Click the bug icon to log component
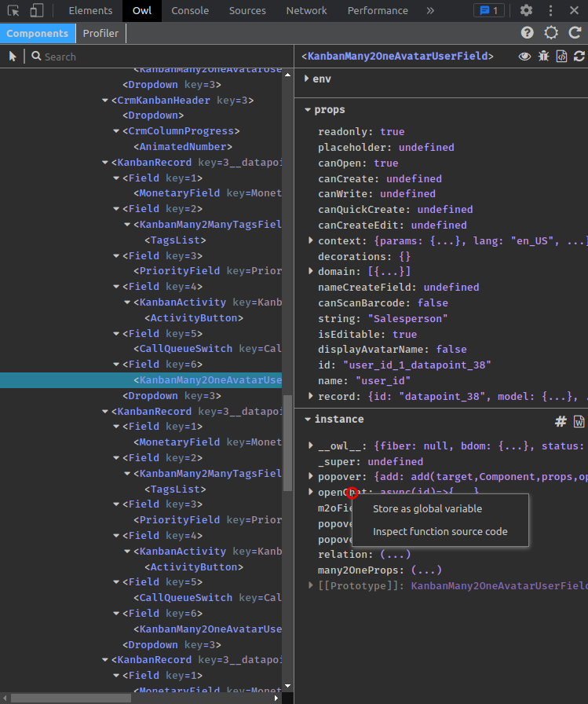This screenshot has height=704, width=588. (543, 56)
